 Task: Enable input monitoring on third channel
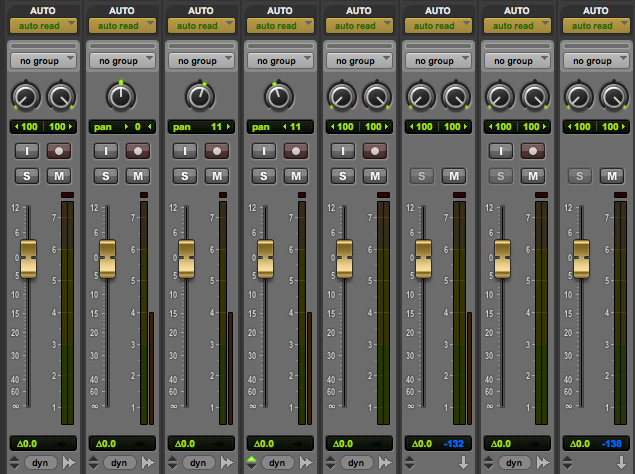coord(185,151)
